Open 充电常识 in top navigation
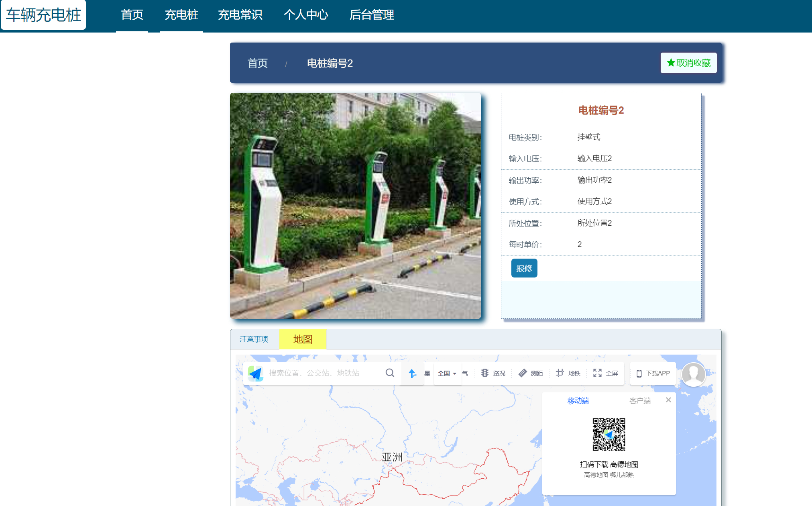Viewport: 812px width, 506px height. click(240, 15)
